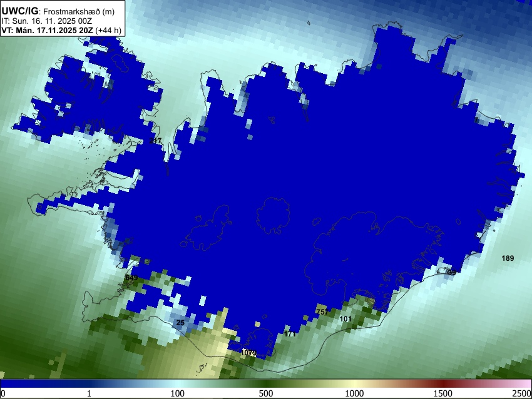Click the dark red color band above 1500

tap(443, 384)
